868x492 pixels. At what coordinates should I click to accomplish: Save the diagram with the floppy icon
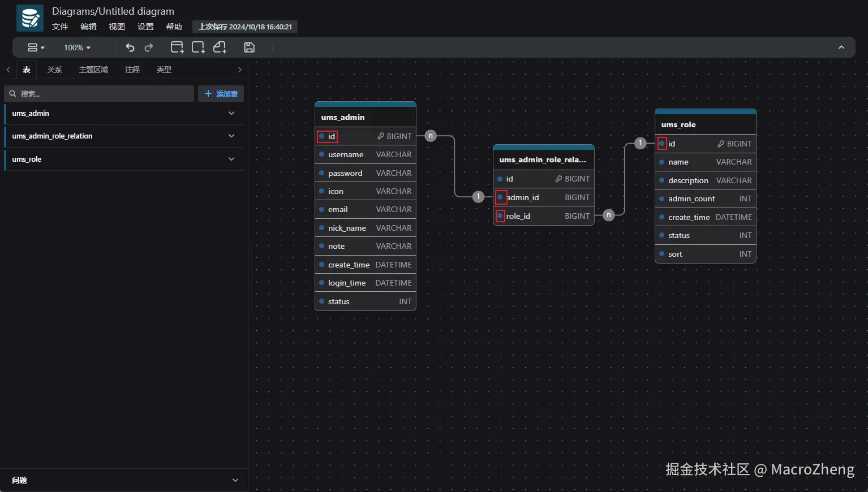249,48
